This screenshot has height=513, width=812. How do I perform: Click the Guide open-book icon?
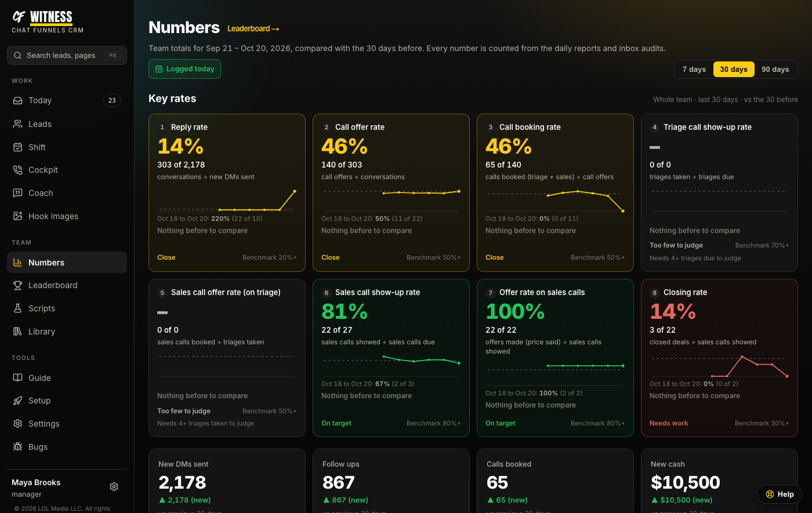coord(17,378)
